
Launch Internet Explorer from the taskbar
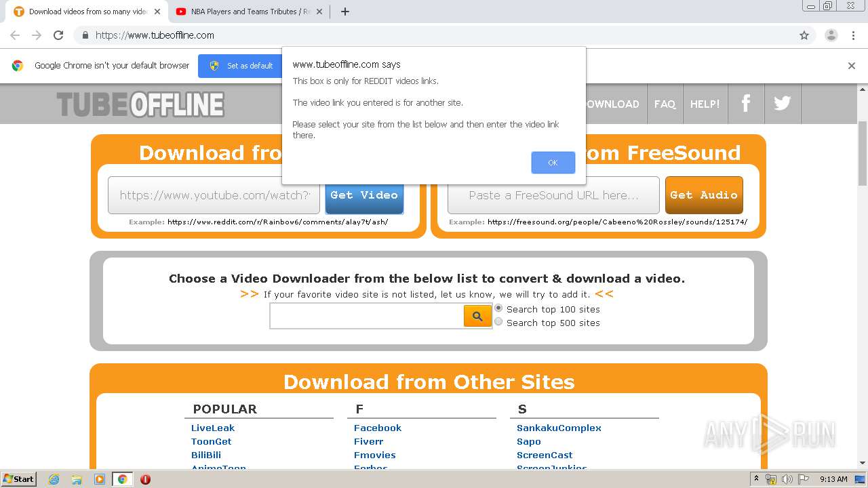tap(54, 479)
